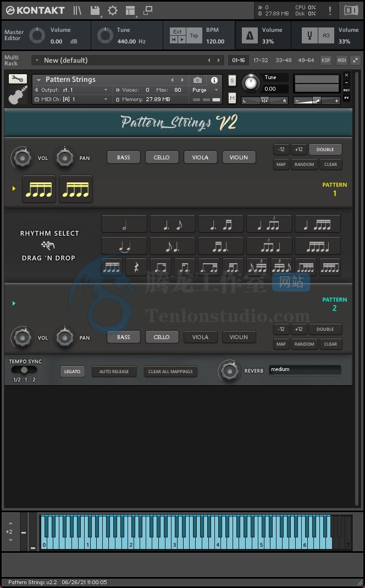The image size is (365, 588).
Task: Click the second yellow sixteenth-note pattern slot
Action: pyautogui.click(x=76, y=189)
